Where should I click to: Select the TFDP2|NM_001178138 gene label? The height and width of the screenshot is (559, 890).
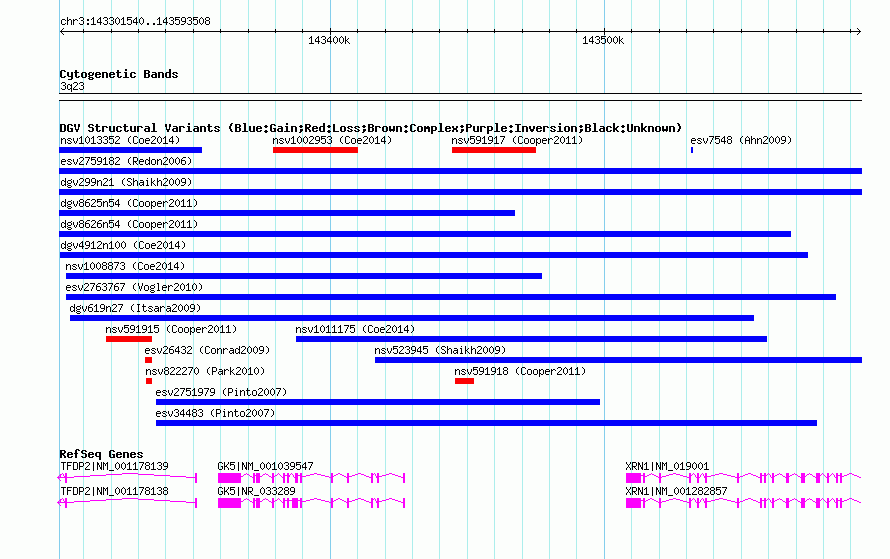click(114, 491)
